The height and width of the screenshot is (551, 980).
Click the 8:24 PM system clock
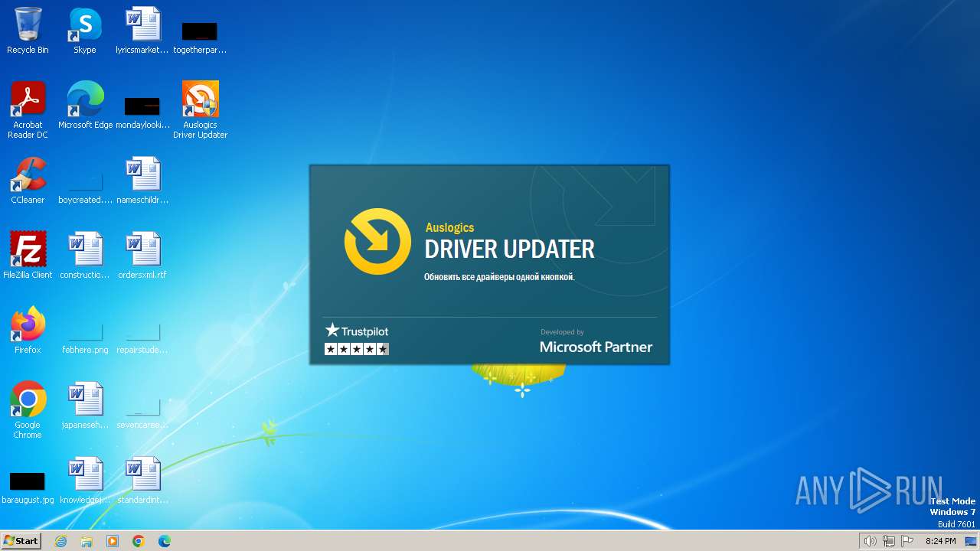(x=940, y=541)
